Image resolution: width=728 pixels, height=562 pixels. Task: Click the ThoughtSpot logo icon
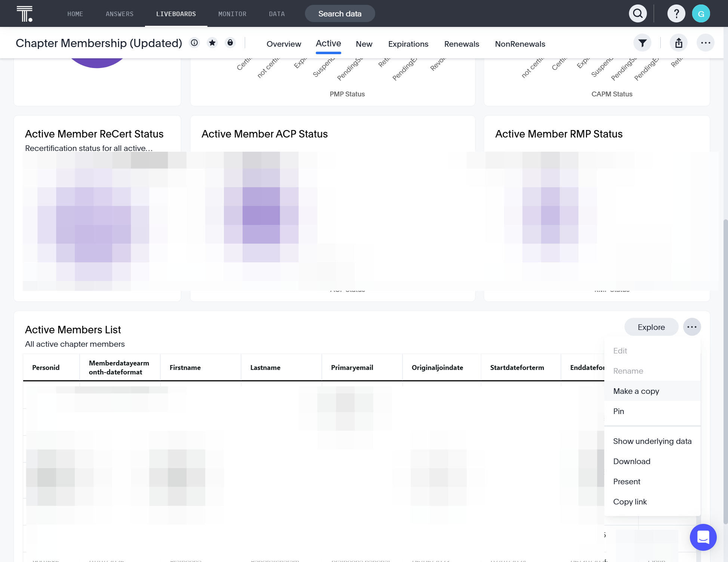pyautogui.click(x=24, y=14)
